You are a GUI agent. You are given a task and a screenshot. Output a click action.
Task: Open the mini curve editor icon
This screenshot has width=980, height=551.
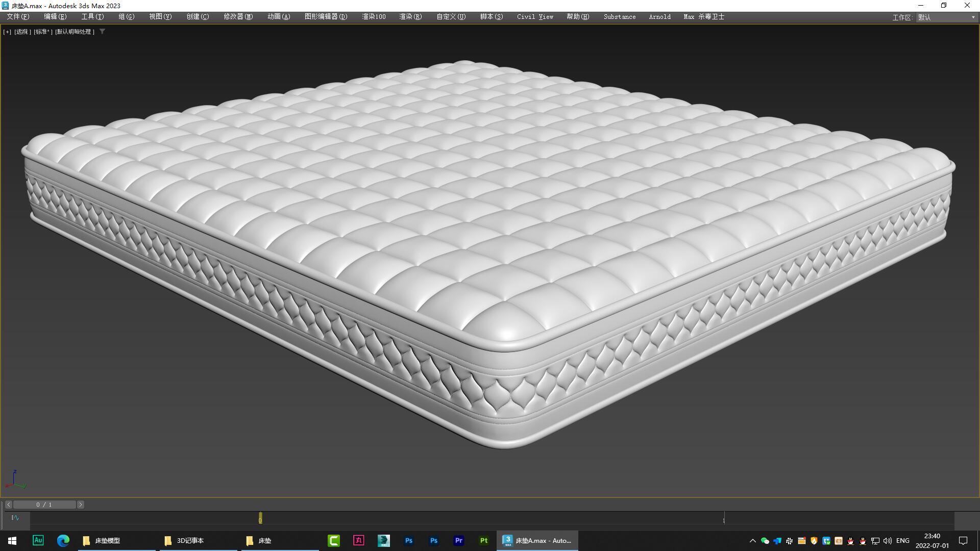pyautogui.click(x=15, y=518)
